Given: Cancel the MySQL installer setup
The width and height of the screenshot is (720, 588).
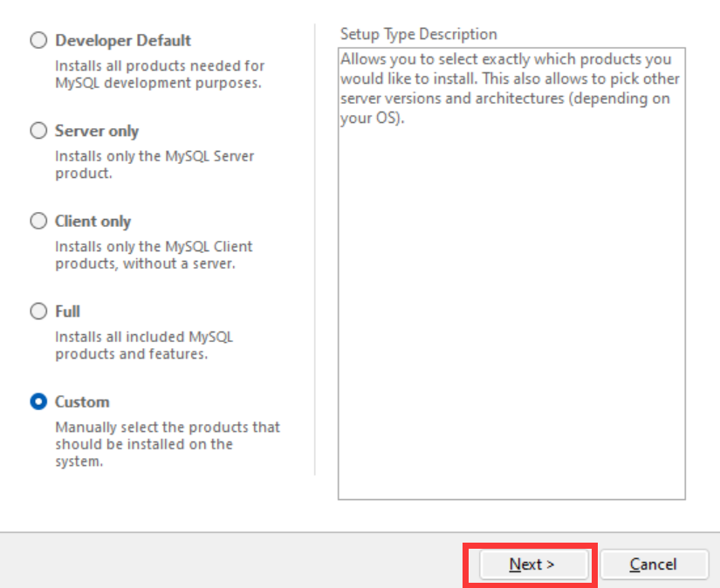Looking at the screenshot, I should (x=654, y=564).
